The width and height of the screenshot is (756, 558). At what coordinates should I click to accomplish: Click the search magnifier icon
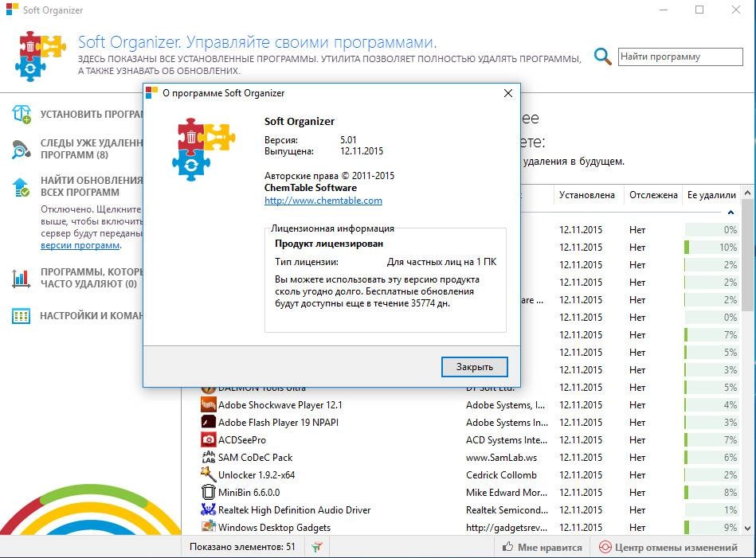coord(602,57)
